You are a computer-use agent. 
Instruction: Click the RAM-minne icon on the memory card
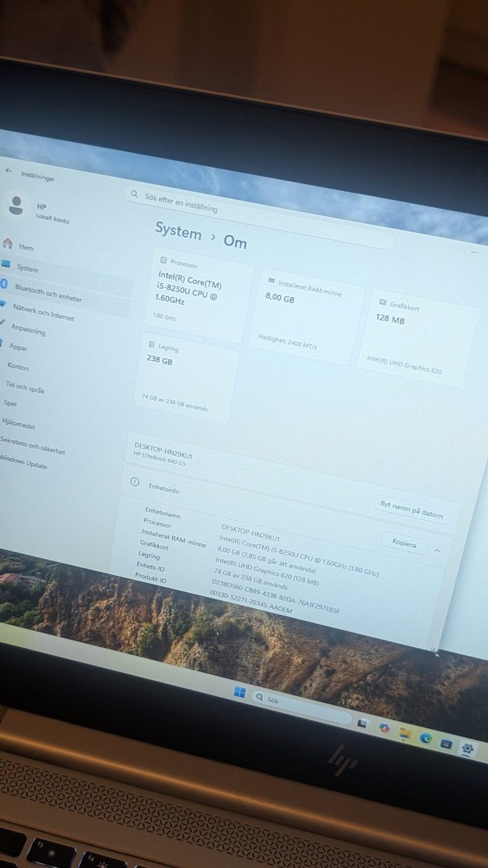click(271, 280)
